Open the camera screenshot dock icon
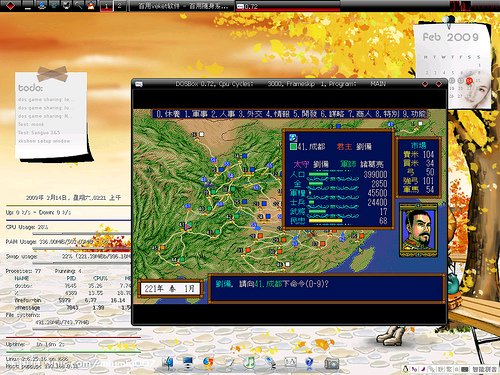 point(332,363)
